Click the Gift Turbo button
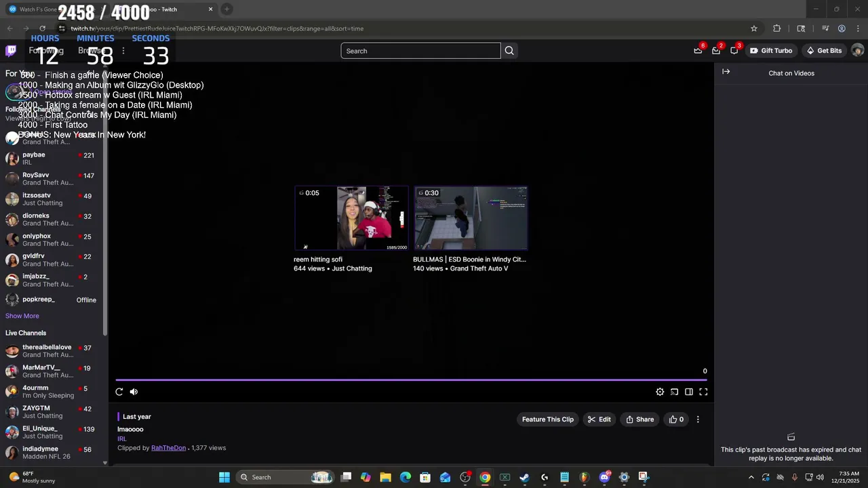The image size is (868, 488). tap(771, 51)
